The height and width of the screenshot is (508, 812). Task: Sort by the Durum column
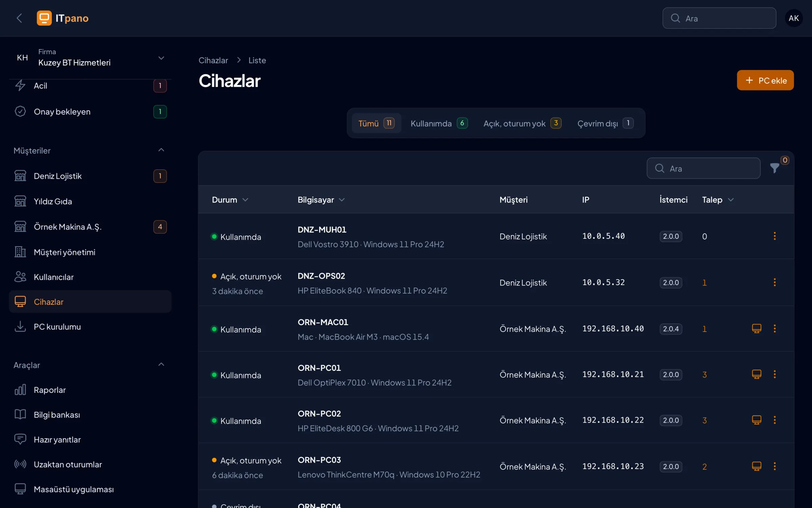[230, 200]
